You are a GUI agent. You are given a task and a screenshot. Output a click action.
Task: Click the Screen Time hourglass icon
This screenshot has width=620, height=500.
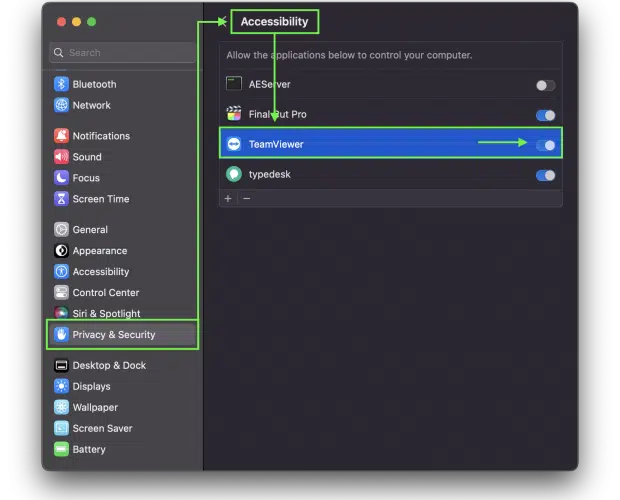tap(61, 199)
